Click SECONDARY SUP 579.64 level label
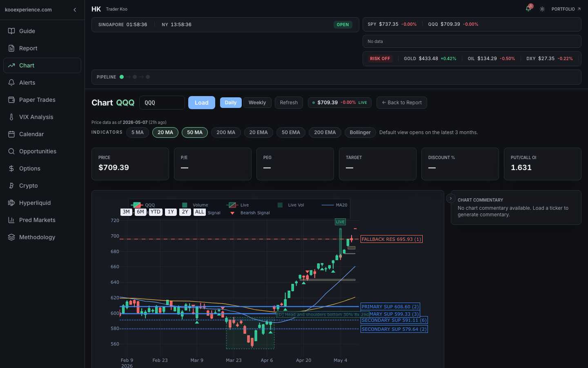This screenshot has width=588, height=368. click(x=394, y=329)
